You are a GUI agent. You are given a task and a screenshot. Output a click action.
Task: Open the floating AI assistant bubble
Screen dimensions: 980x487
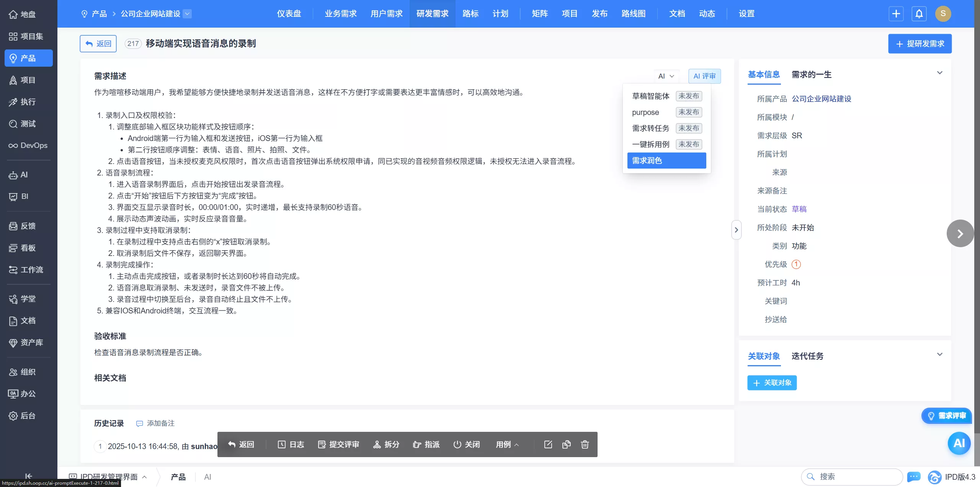959,443
